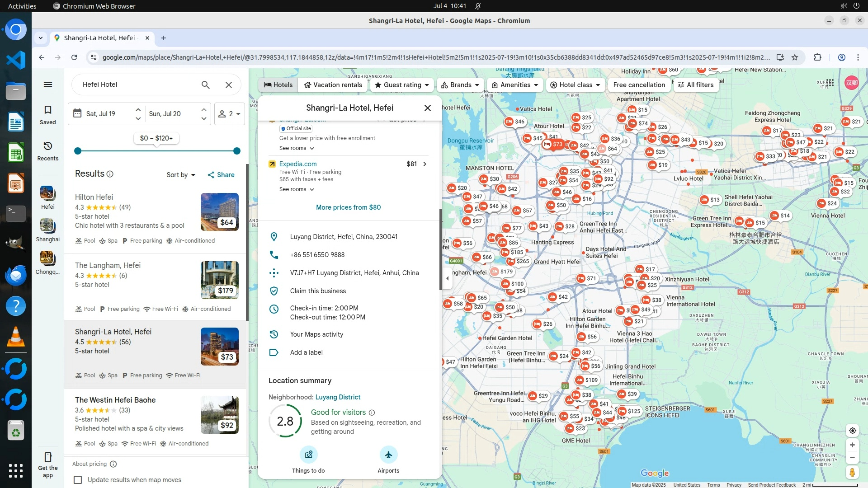Viewport: 868px width, 488px height.
Task: Open Things to do icon
Action: click(308, 455)
